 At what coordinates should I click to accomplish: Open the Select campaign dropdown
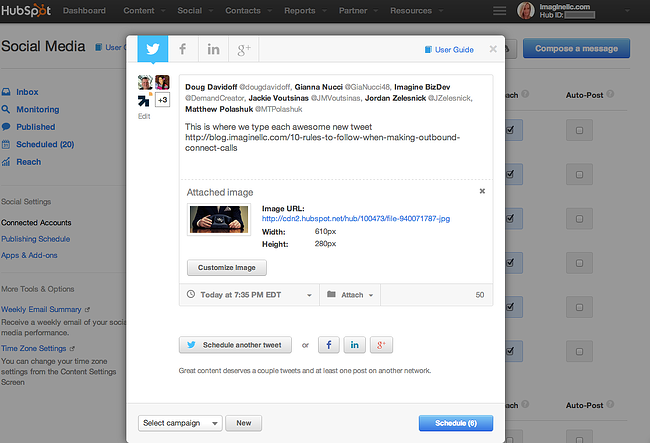[180, 423]
